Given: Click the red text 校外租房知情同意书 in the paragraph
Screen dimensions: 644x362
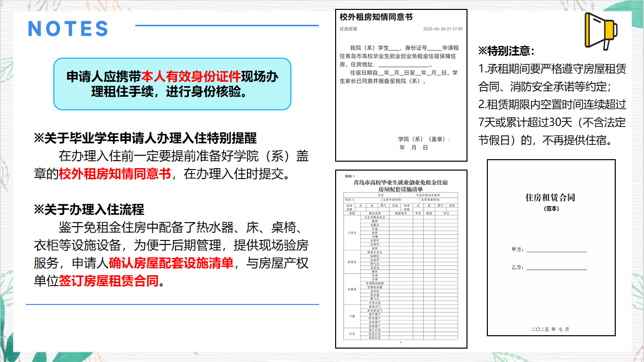Looking at the screenshot, I should 115,174.
